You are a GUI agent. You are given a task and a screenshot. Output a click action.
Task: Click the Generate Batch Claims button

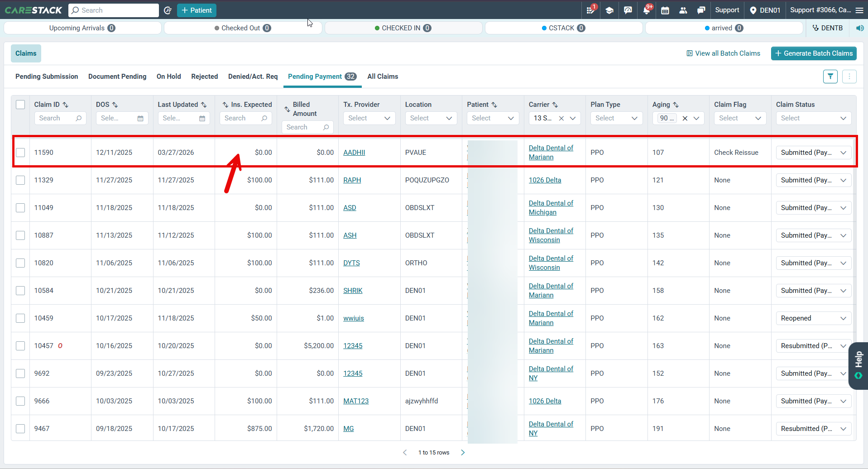pyautogui.click(x=814, y=53)
